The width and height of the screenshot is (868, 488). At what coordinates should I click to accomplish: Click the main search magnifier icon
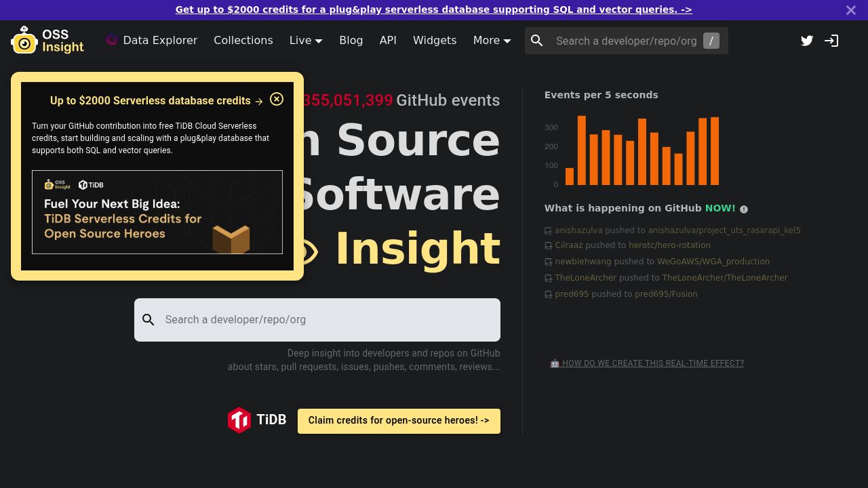149,320
